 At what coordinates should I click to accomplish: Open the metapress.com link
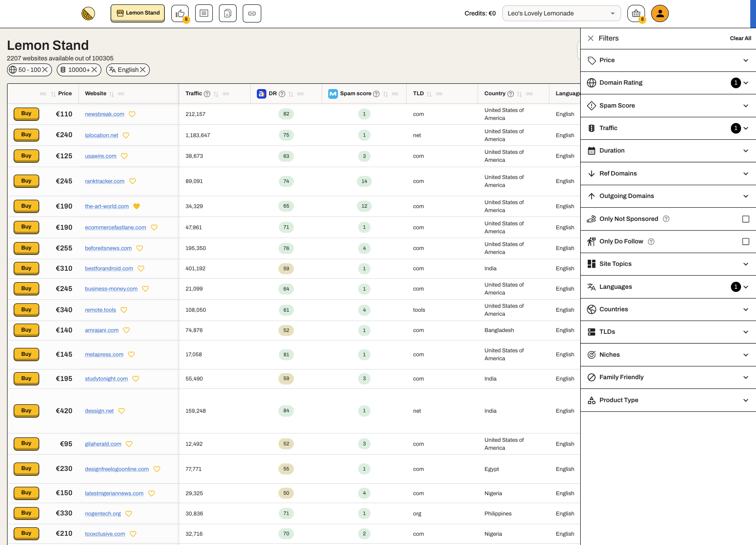click(x=104, y=355)
